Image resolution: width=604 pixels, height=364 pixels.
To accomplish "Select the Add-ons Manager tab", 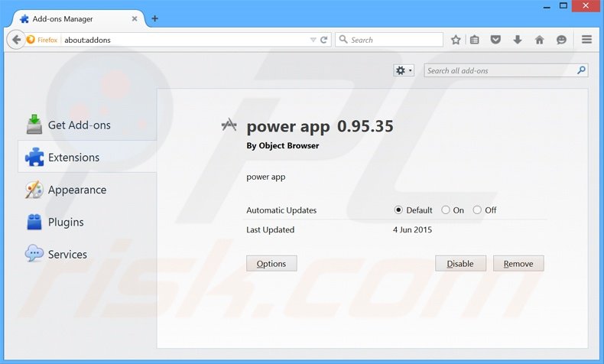I will [79, 18].
